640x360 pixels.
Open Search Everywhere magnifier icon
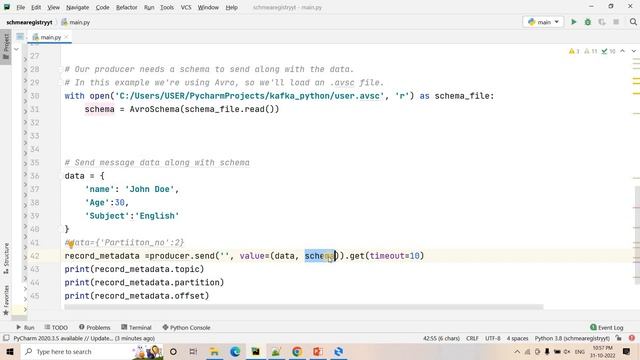[633, 22]
